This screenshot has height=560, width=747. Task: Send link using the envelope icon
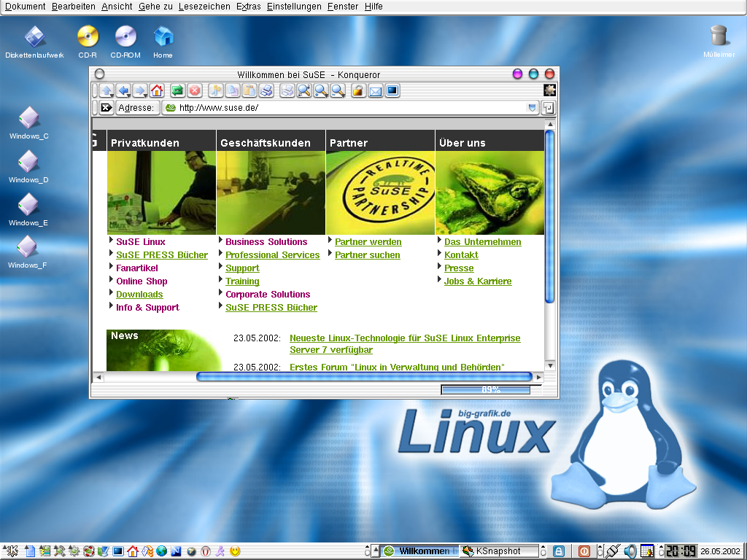coord(376,90)
